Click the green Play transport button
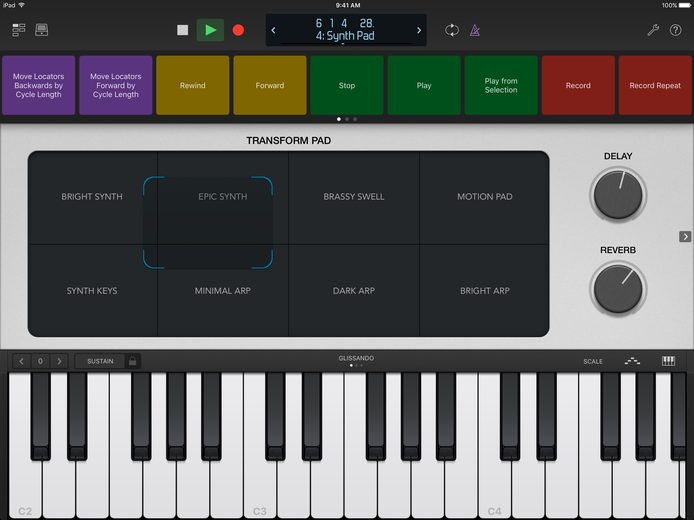The image size is (694, 520). click(x=210, y=30)
